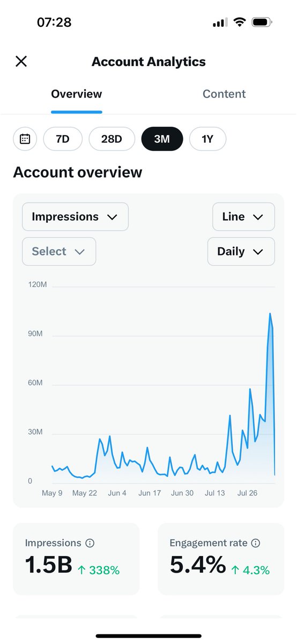Open the Line chart type dropdown
This screenshot has width=297, height=644.
click(x=243, y=217)
